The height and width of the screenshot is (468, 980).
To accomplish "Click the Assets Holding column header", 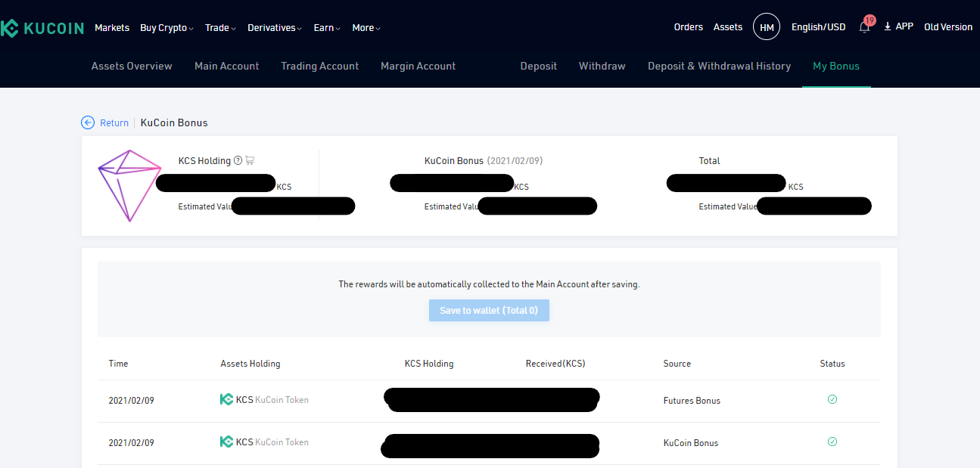I will (250, 364).
